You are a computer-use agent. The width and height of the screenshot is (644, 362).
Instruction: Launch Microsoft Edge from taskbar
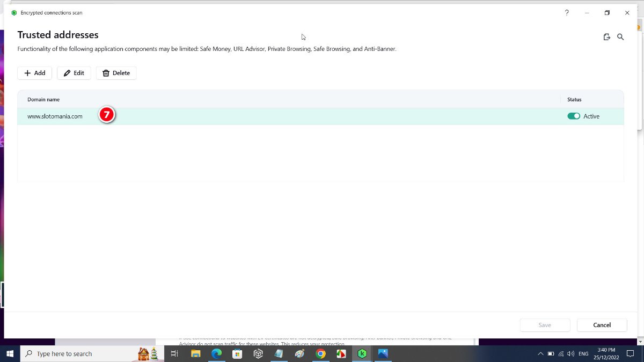(217, 353)
